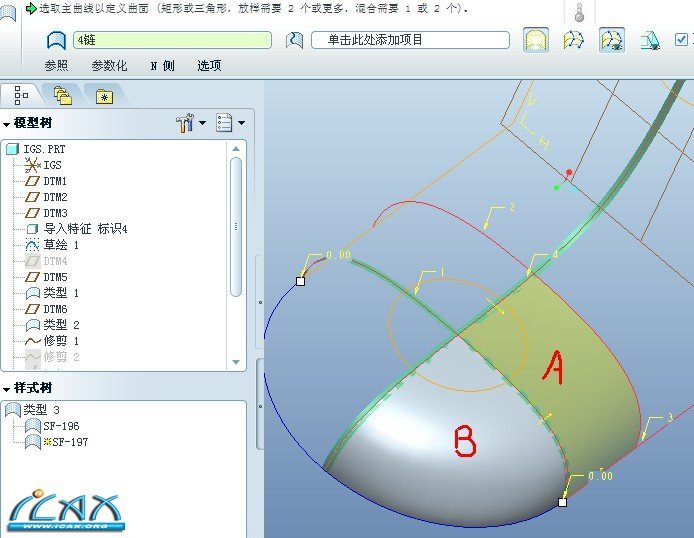Click the model tree settings tools icon

[185, 123]
